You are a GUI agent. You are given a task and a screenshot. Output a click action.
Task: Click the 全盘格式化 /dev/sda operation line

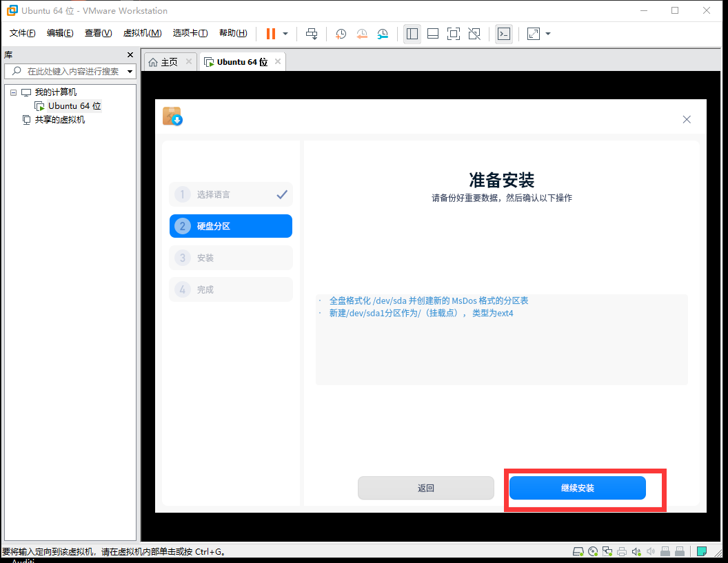pos(429,300)
